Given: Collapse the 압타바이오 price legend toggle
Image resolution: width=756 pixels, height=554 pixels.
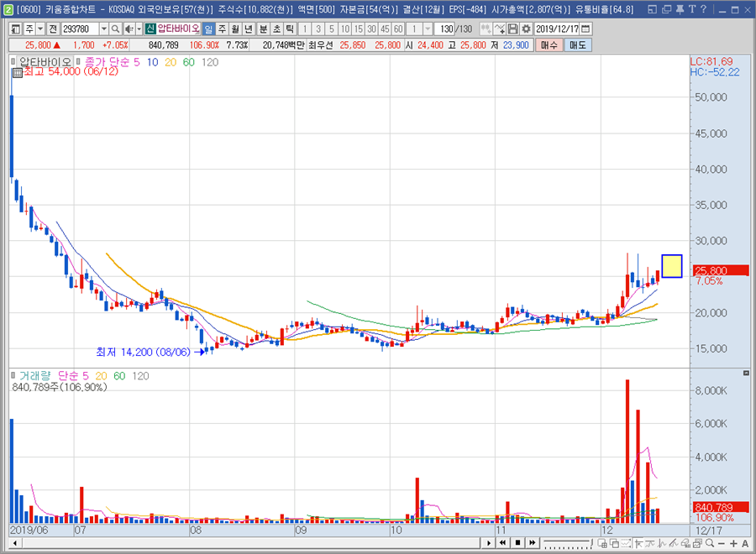Looking at the screenshot, I should click(13, 61).
